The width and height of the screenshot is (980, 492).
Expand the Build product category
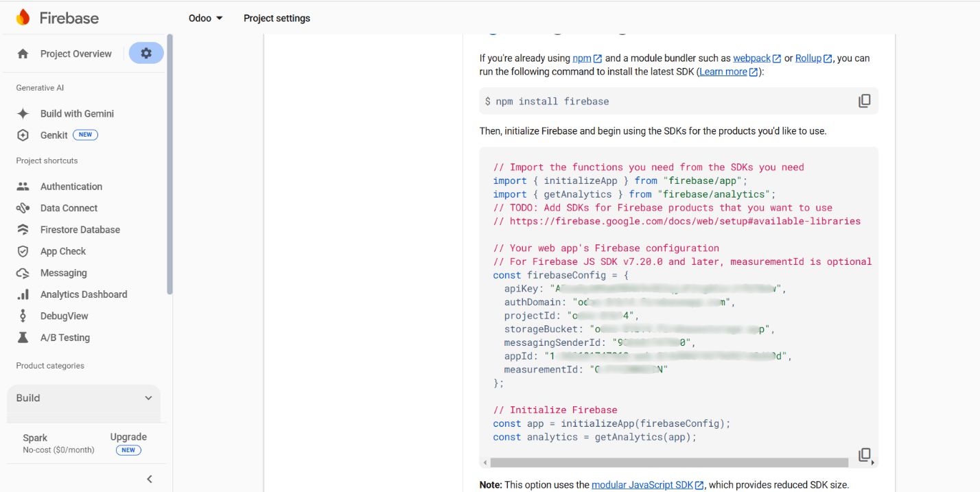pyautogui.click(x=148, y=398)
